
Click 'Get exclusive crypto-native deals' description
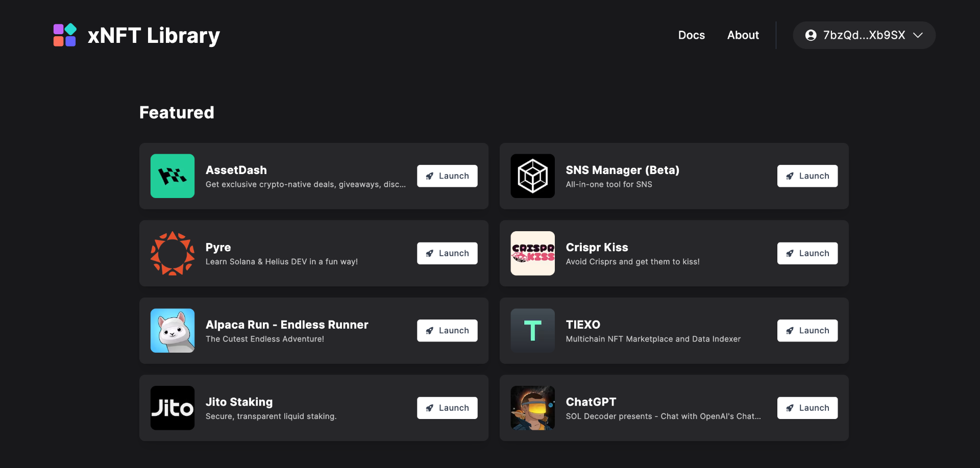click(x=306, y=184)
